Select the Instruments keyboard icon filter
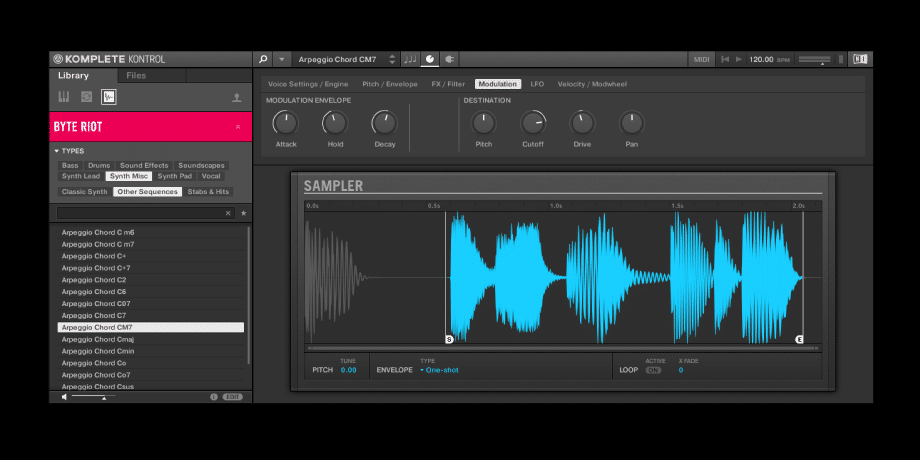The image size is (920, 460). point(64,97)
